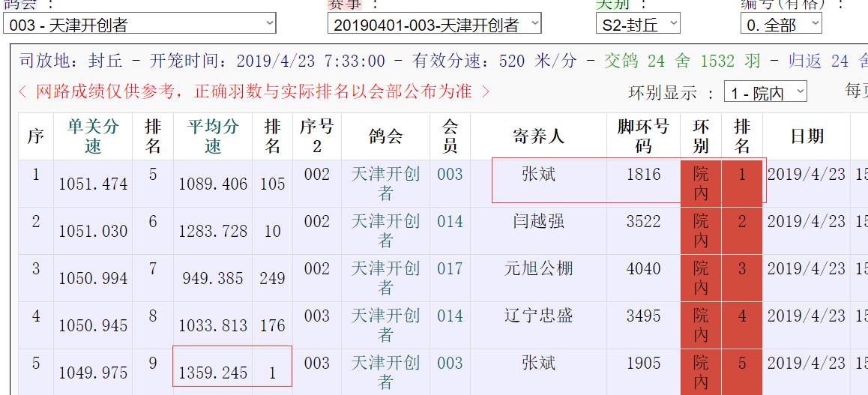Screen dimensions: 868x395
Task: Select 张斌 in ring 1905 row
Action: [538, 363]
